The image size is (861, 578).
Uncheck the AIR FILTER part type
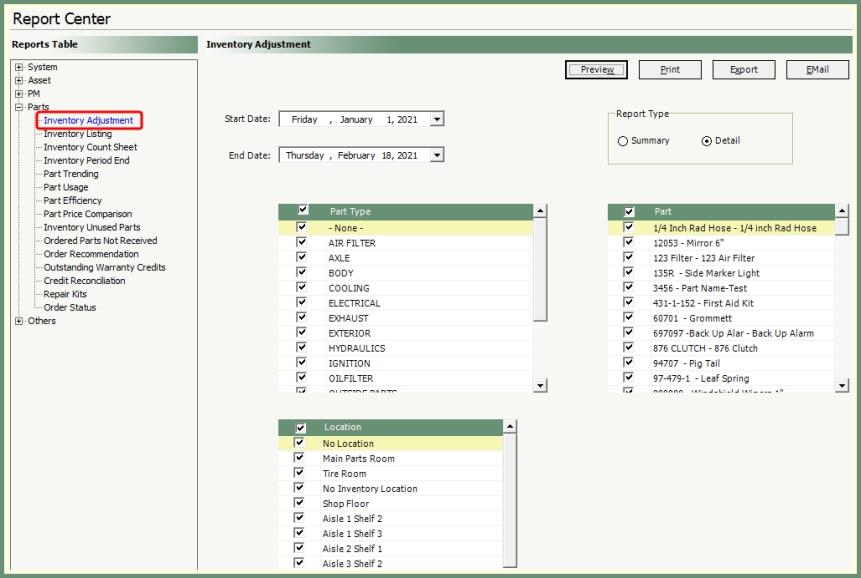point(301,242)
